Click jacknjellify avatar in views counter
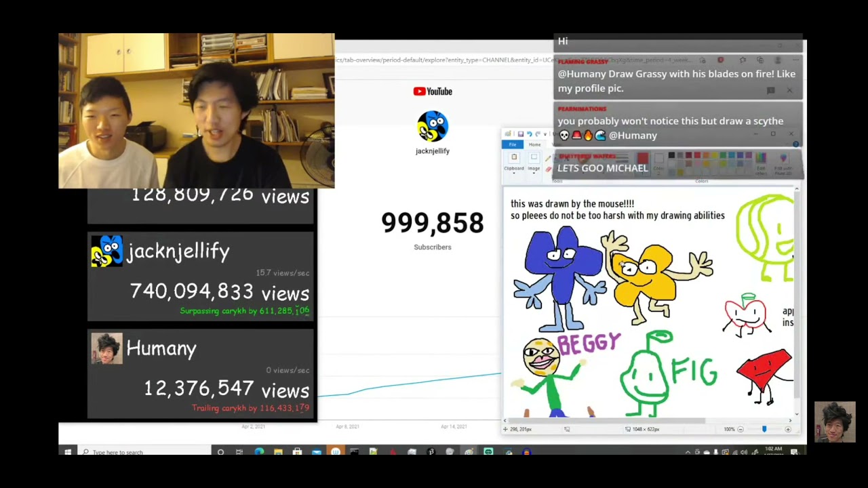 click(107, 251)
